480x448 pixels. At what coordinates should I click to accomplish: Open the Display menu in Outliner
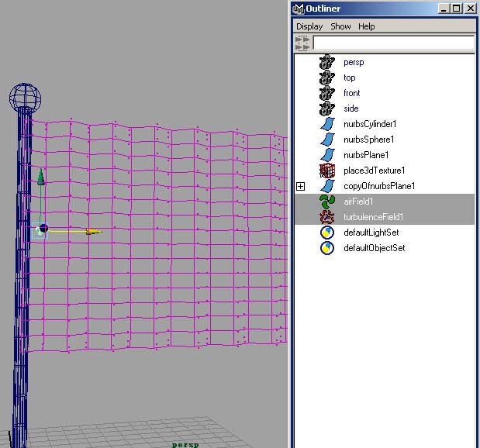[309, 26]
